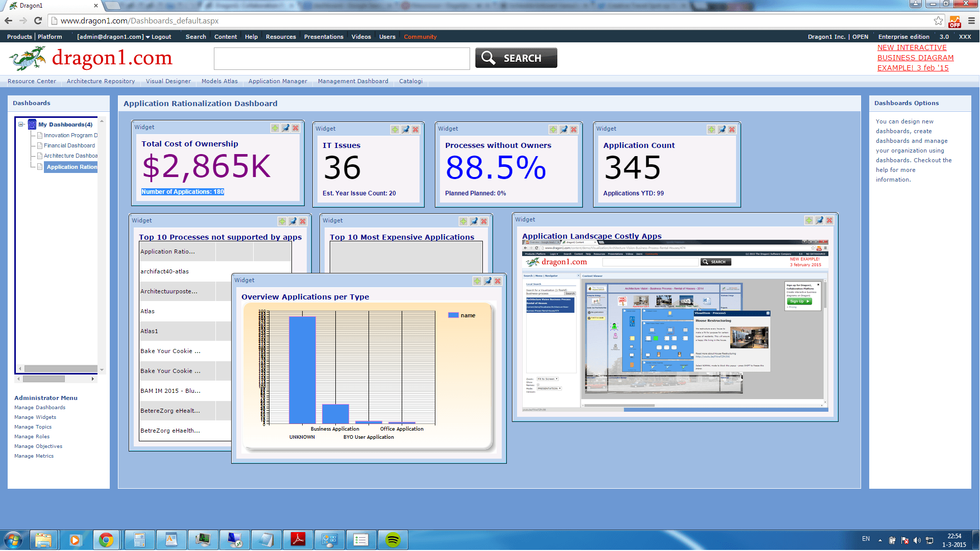The height and width of the screenshot is (551, 980).
Task: Click Logout link
Action: pos(161,37)
